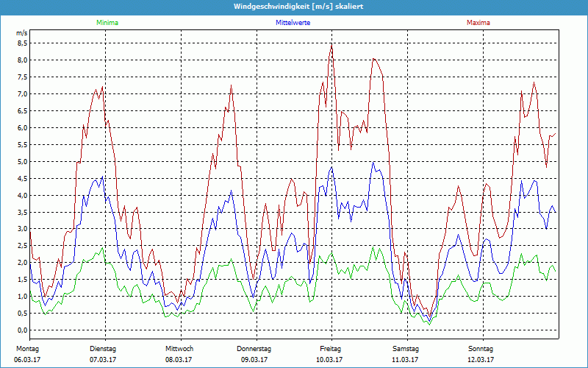Click the 1,5 y-axis value
This screenshot has width=588, height=368.
coord(23,280)
